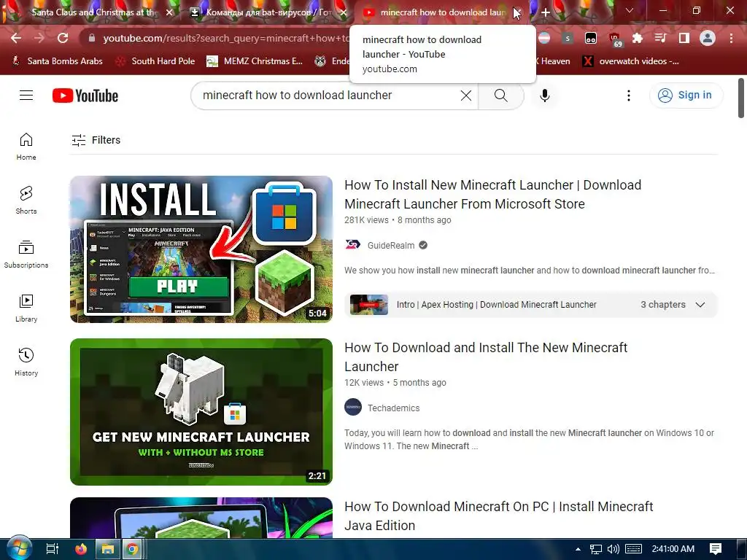Image resolution: width=747 pixels, height=560 pixels.
Task: Open the YouTube guide hamburger menu
Action: point(26,96)
